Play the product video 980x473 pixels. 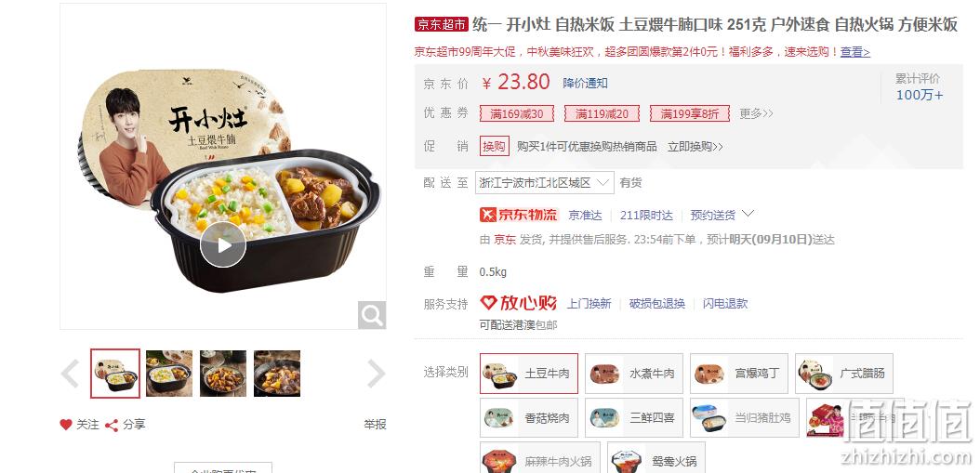[x=223, y=245]
